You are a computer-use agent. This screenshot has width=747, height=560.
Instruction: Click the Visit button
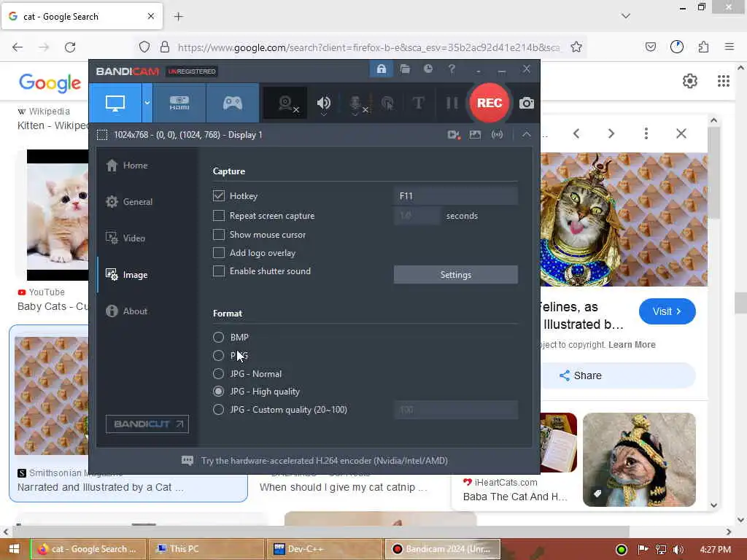[667, 311]
